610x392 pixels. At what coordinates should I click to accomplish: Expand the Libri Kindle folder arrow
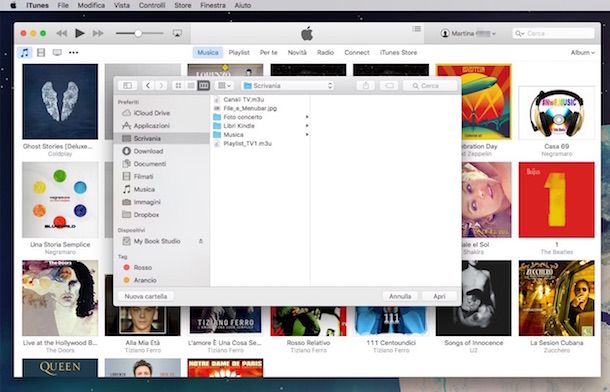pyautogui.click(x=307, y=126)
